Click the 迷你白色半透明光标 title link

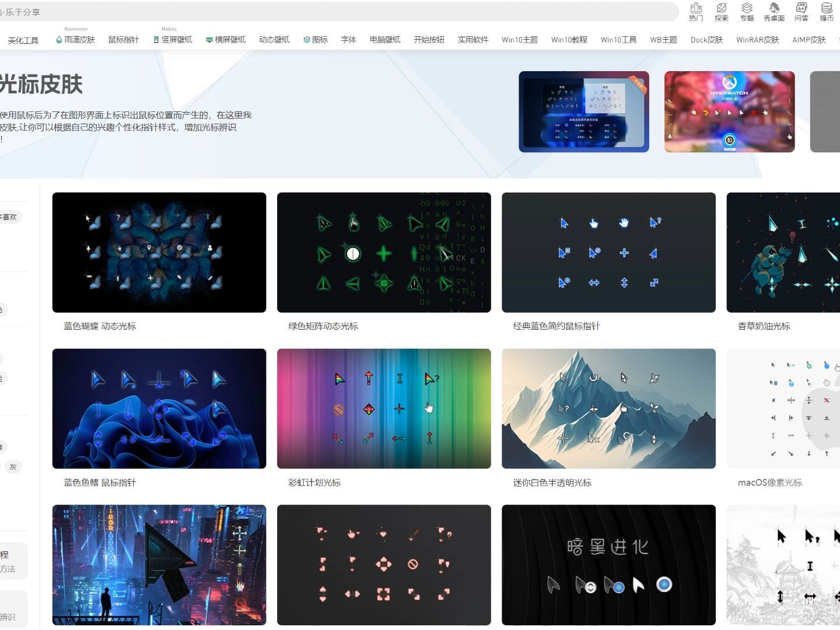(552, 482)
